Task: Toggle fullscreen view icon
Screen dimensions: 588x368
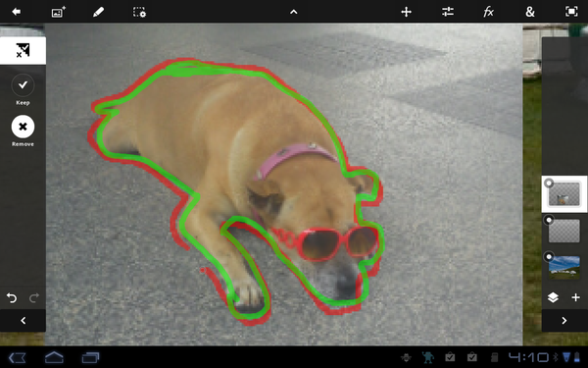Action: tap(571, 12)
